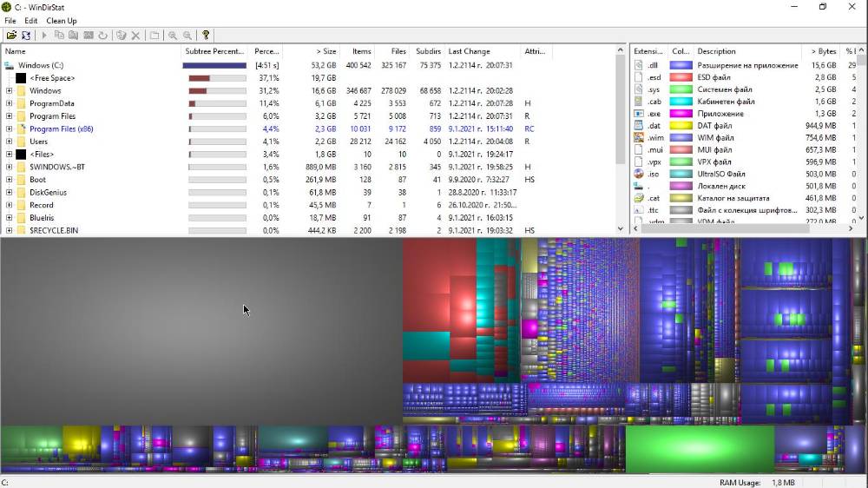Expand the ProgramData folder node
The height and width of the screenshot is (488, 868).
(x=9, y=103)
